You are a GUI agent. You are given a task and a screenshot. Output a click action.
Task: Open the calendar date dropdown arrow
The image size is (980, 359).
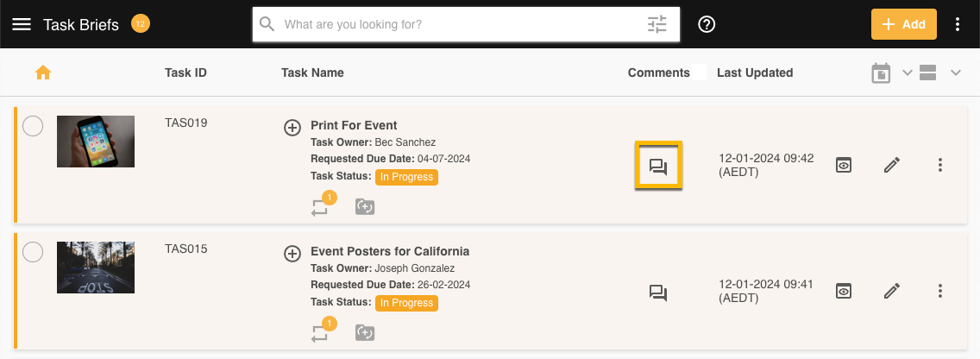click(x=907, y=73)
